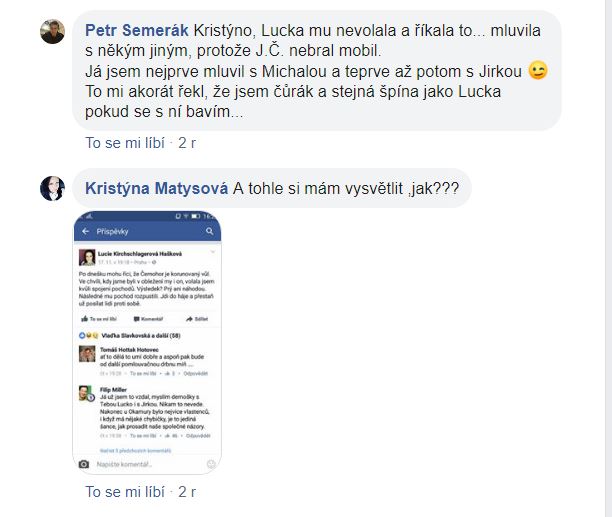
Task: Open reactions list "Vlaďka Slavkovská a další"
Action: coord(141,336)
